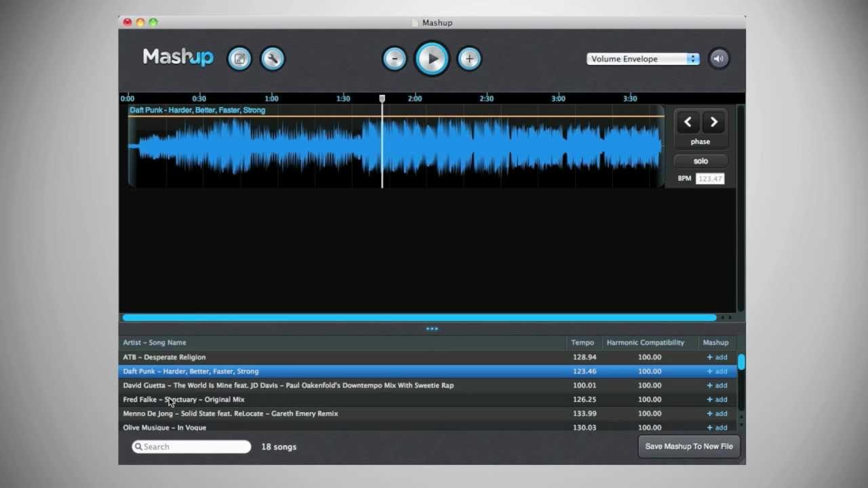Select the David Guetta song row
868x488 pixels.
tap(427, 386)
